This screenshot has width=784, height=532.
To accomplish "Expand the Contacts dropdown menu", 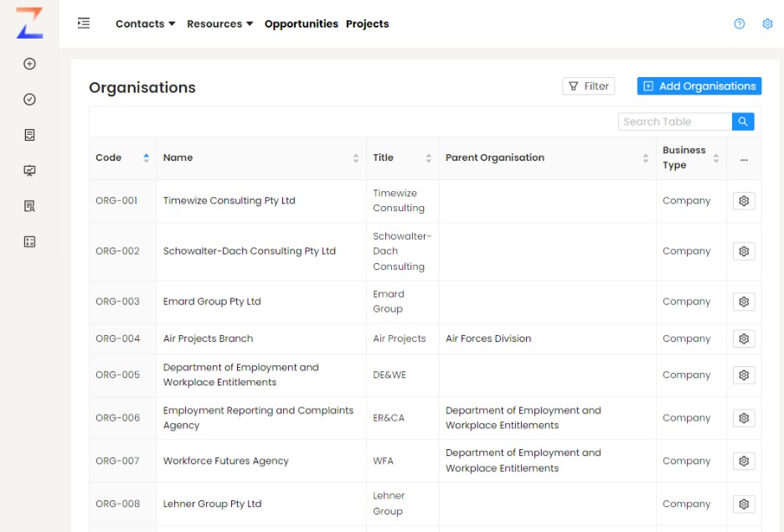I will coord(145,23).
